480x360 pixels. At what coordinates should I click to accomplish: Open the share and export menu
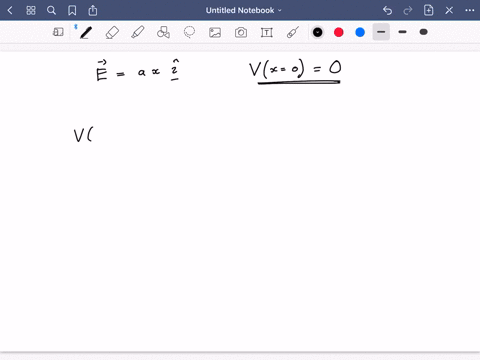click(x=93, y=10)
